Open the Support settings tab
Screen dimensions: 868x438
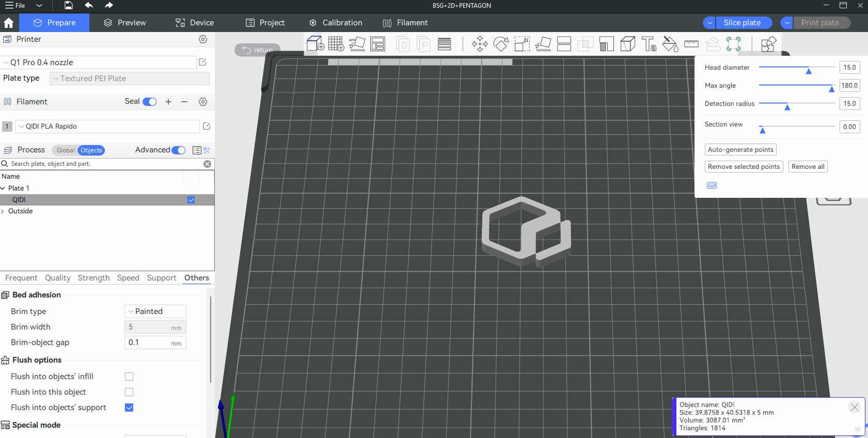[161, 278]
